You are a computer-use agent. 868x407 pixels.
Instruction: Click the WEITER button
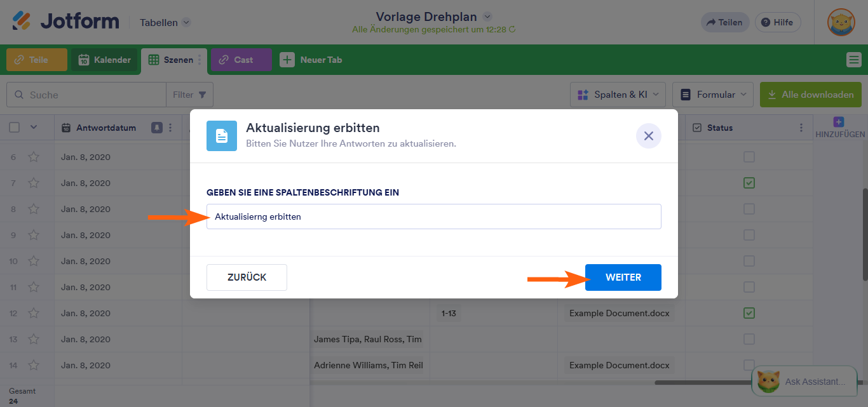tap(623, 277)
